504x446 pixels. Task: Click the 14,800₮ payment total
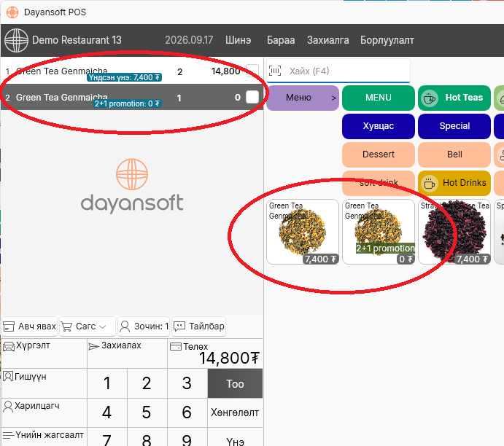(x=229, y=358)
